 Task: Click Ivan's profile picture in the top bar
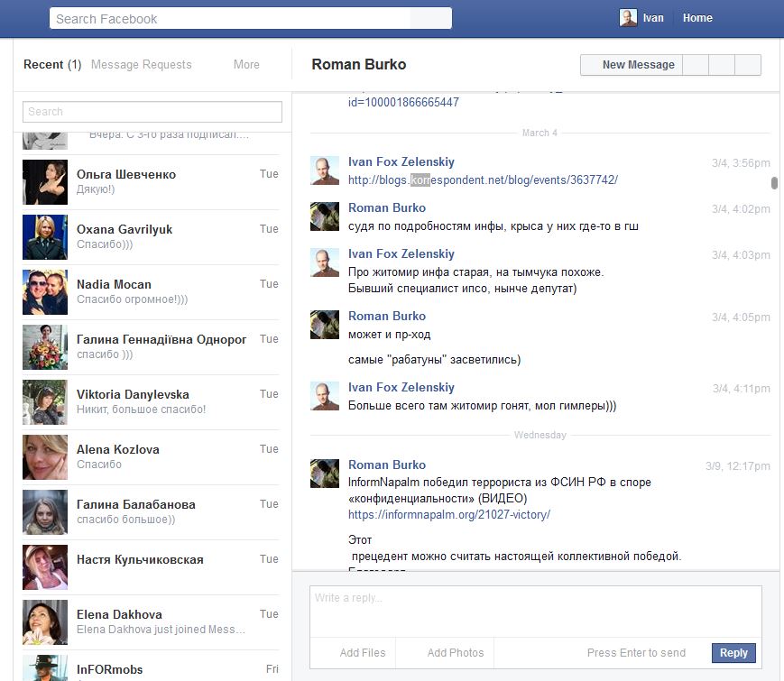(628, 18)
